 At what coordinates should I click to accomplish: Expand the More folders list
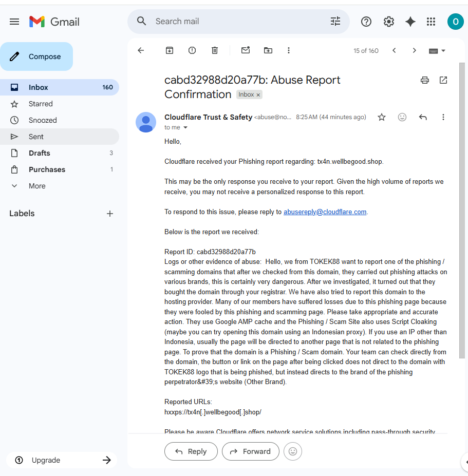pos(60,186)
